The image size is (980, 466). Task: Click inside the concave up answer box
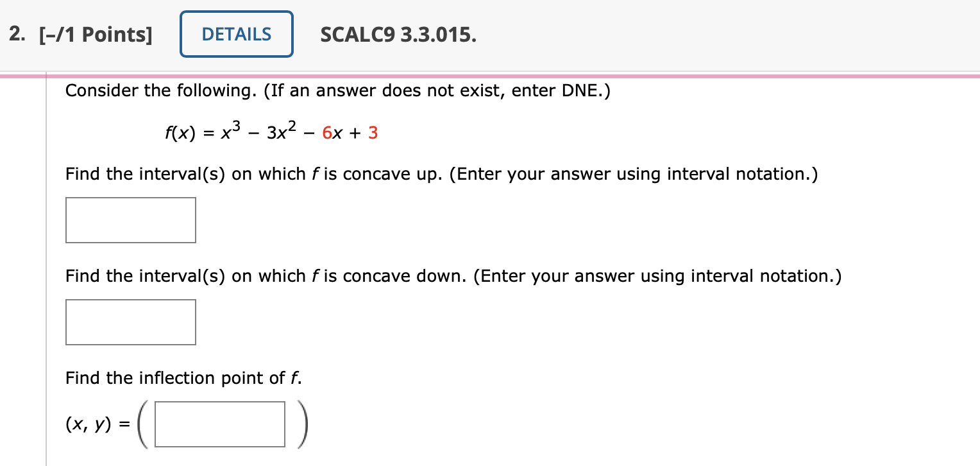pos(130,220)
